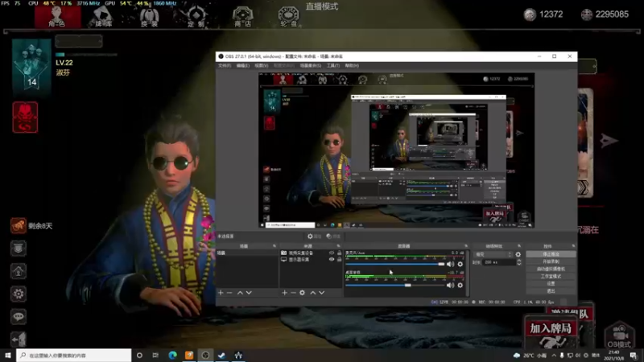644x362 pixels.
Task: Open OBS 文件(F) file menu
Action: coord(225,66)
